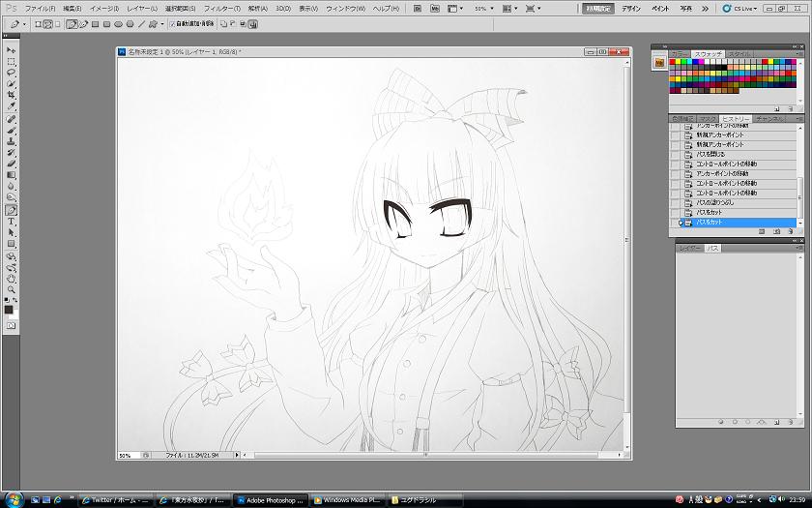Switch foreground and background colors
The height and width of the screenshot is (508, 812).
pyautogui.click(x=15, y=300)
